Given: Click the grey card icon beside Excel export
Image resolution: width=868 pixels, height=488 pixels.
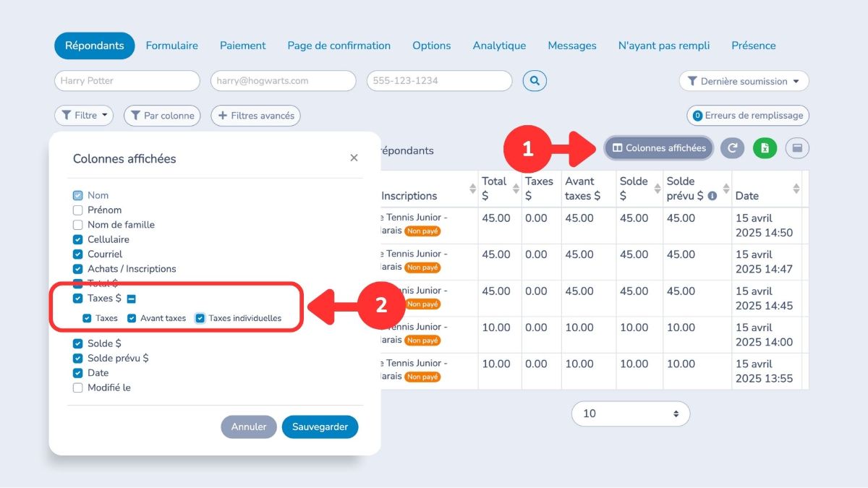Looking at the screenshot, I should pyautogui.click(x=797, y=148).
